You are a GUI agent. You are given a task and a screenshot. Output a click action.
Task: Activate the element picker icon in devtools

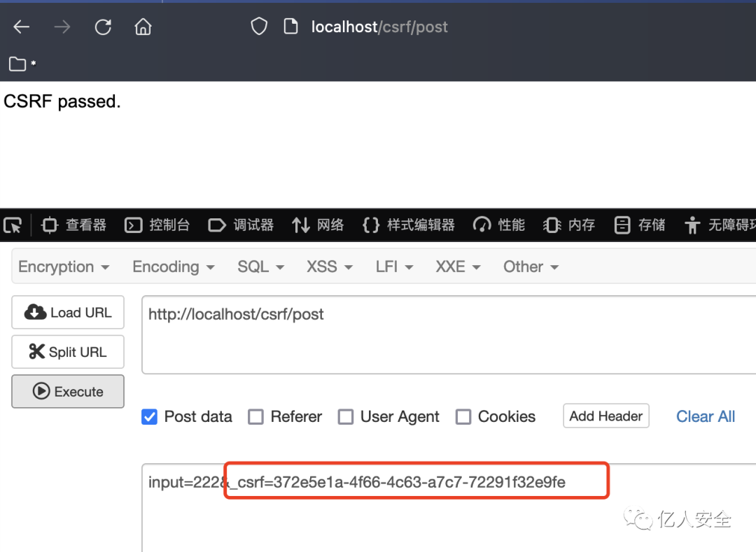(x=13, y=225)
